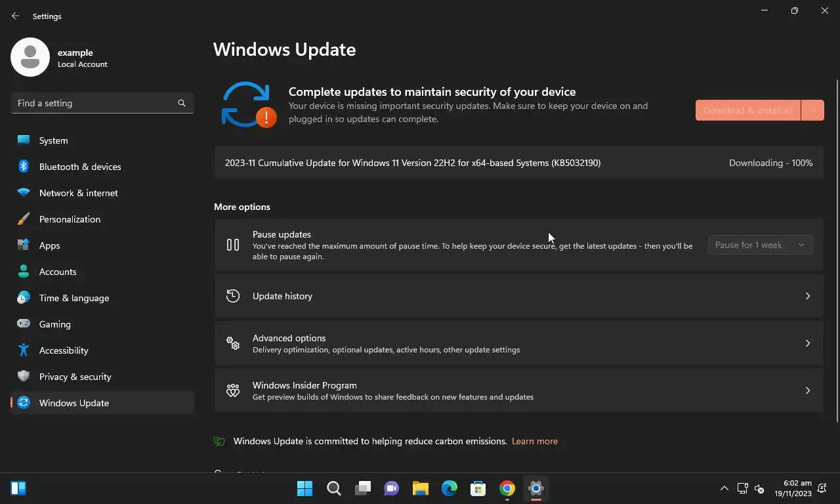Click the muted volume tray icon
Screen dimensions: 840x504
point(759,488)
